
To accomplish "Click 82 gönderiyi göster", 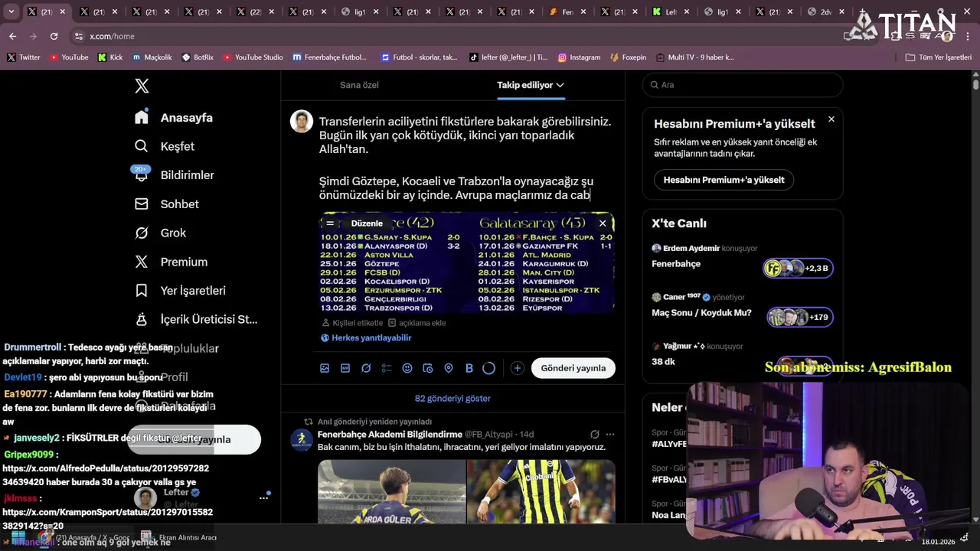I will [452, 398].
